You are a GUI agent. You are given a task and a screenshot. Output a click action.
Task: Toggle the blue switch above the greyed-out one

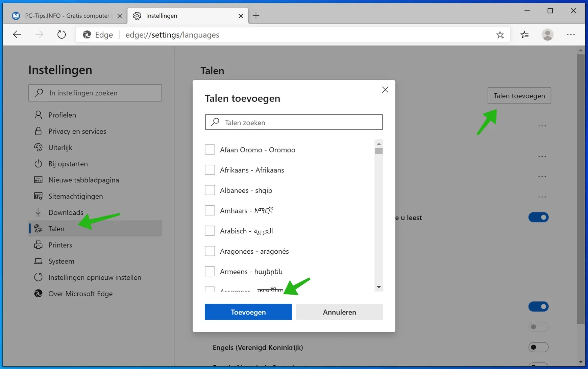[538, 306]
